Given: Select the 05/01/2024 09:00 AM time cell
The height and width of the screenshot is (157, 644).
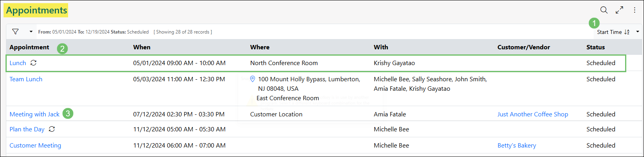Looking at the screenshot, I should tap(180, 63).
